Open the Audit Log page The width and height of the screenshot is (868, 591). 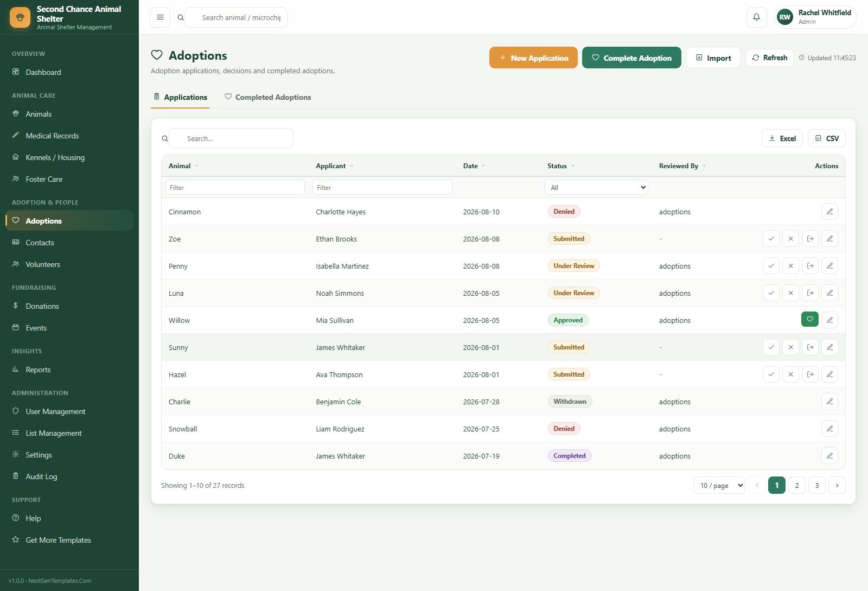[x=69, y=476]
